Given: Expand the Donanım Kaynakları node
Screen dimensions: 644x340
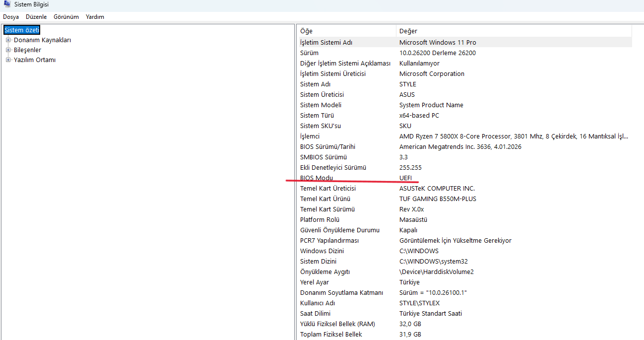Looking at the screenshot, I should click(8, 40).
